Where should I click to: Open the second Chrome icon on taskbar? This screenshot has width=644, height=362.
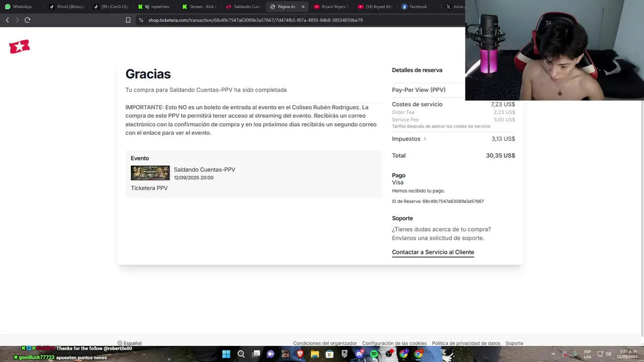coord(418,354)
